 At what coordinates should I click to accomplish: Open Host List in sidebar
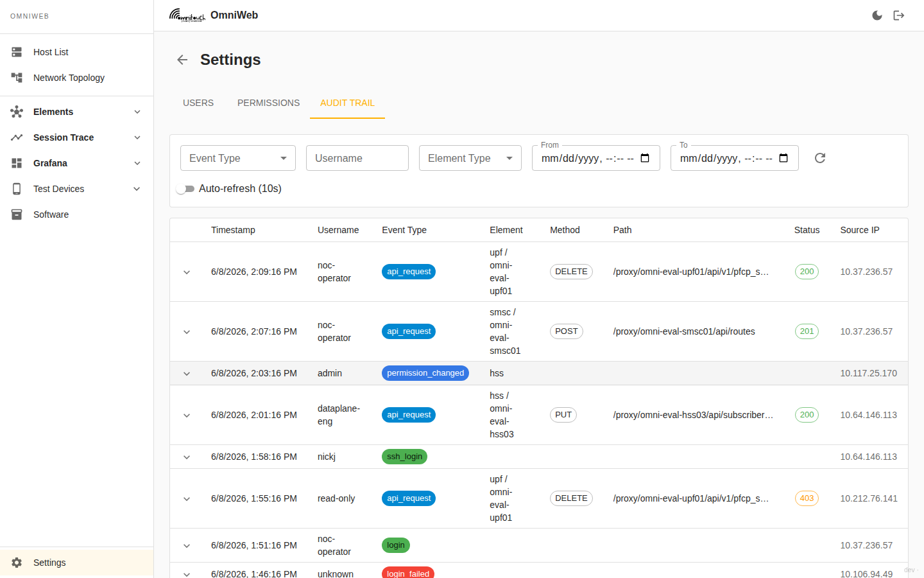(x=77, y=52)
